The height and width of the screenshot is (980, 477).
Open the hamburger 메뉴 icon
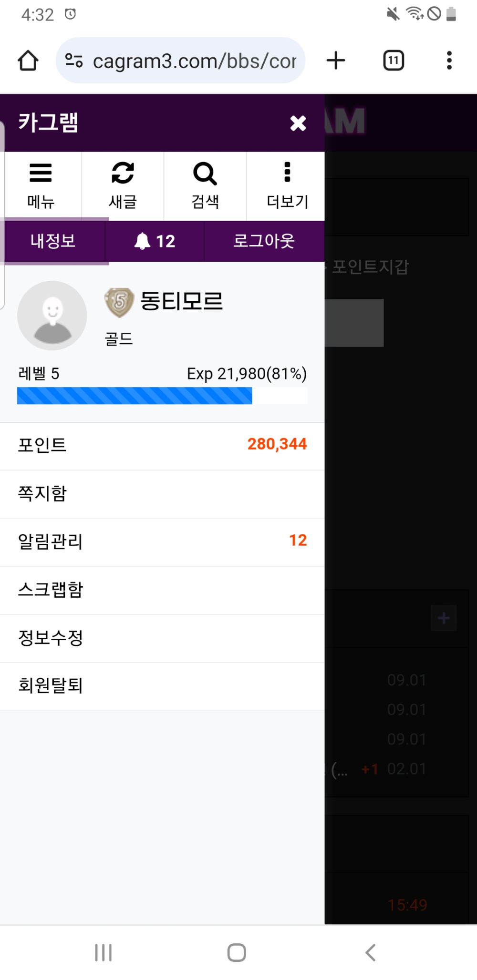click(x=41, y=174)
